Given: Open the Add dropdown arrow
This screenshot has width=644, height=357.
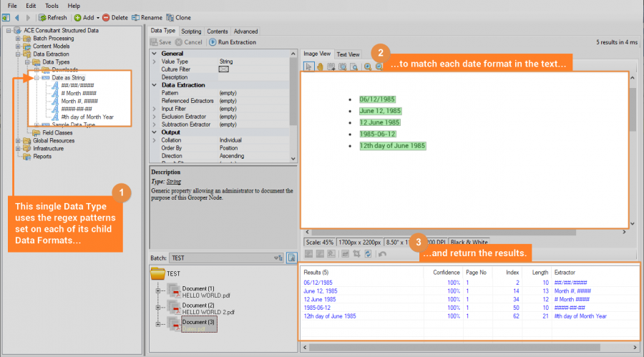Looking at the screenshot, I should point(97,17).
